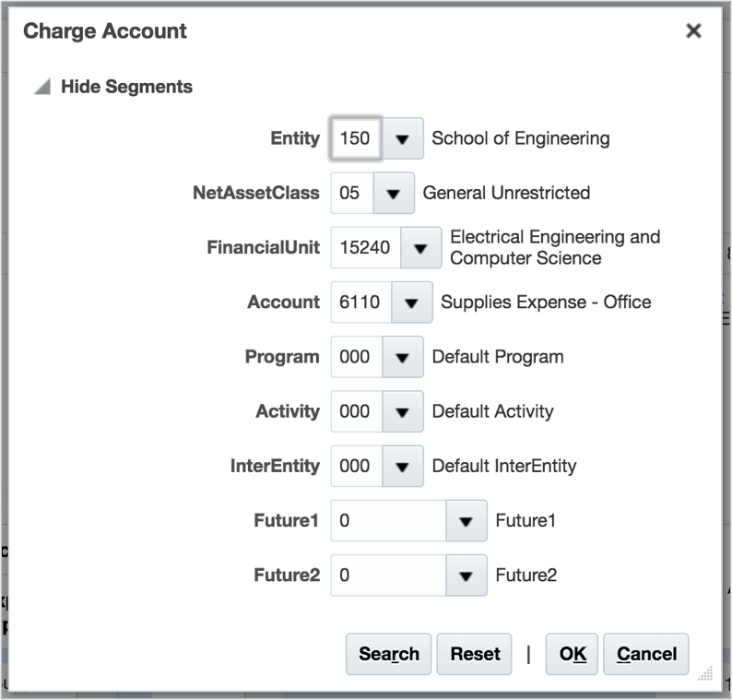
Task: Open the Future2 dropdown arrow
Action: tap(466, 575)
